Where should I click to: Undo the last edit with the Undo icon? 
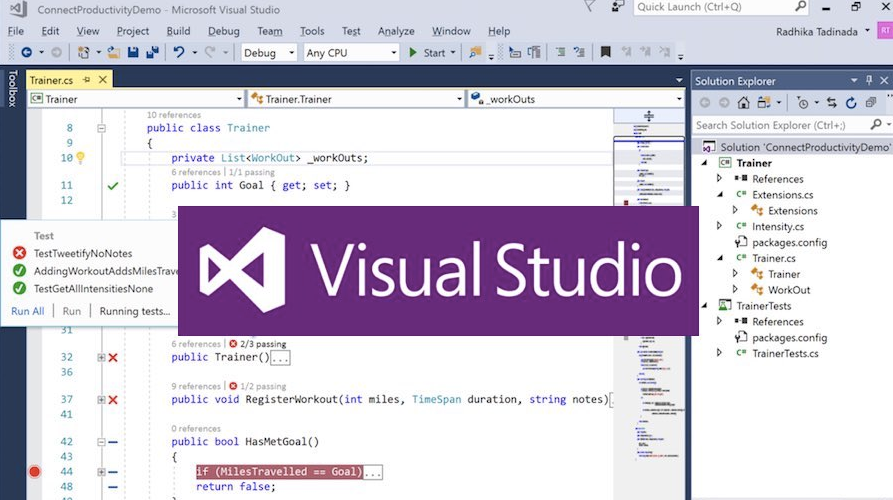pos(179,52)
